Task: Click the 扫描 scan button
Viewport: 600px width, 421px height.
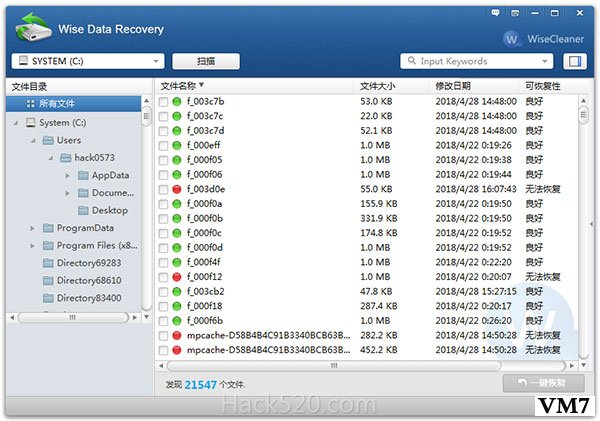Action: (x=206, y=61)
